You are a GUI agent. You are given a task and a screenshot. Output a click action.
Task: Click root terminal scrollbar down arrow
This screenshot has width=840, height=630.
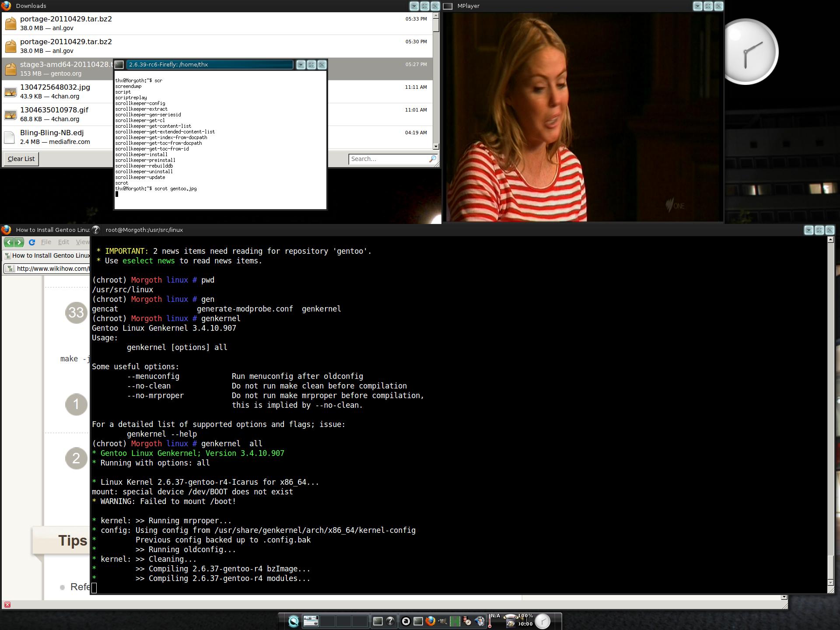click(x=831, y=583)
